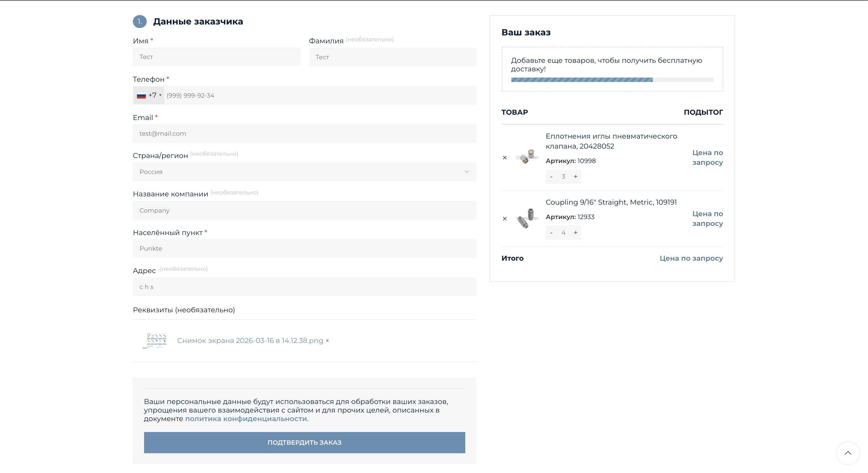Increase quantity of article 10998
The image size is (868, 473).
tap(575, 176)
